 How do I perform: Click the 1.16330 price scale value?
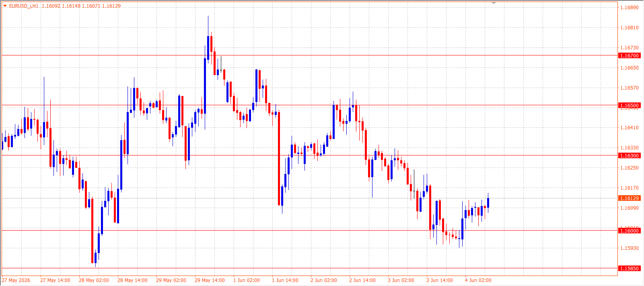pyautogui.click(x=630, y=148)
